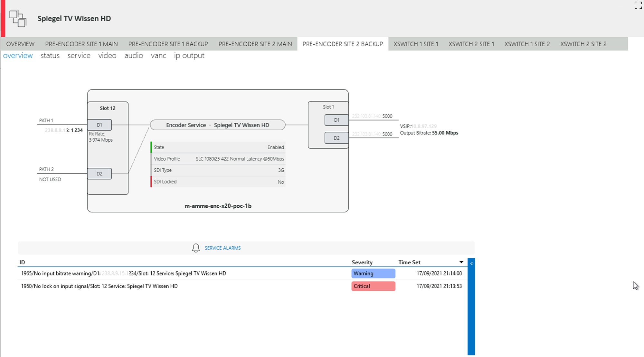Open the XSwitch 1 Site 1 tab
The height and width of the screenshot is (357, 644).
pyautogui.click(x=416, y=44)
